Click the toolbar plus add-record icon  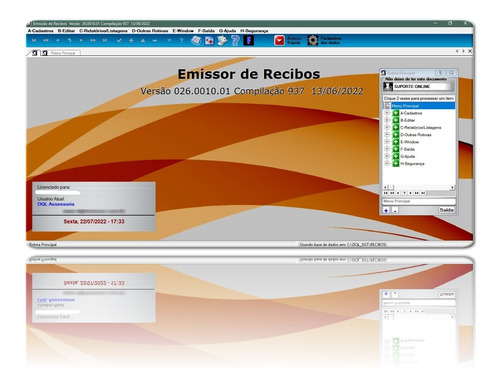pos(131,41)
